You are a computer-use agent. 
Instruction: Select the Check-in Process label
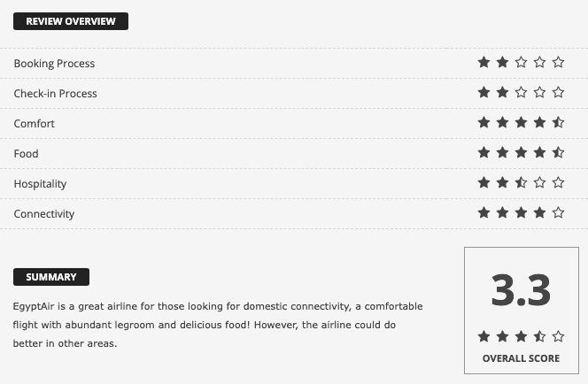56,94
